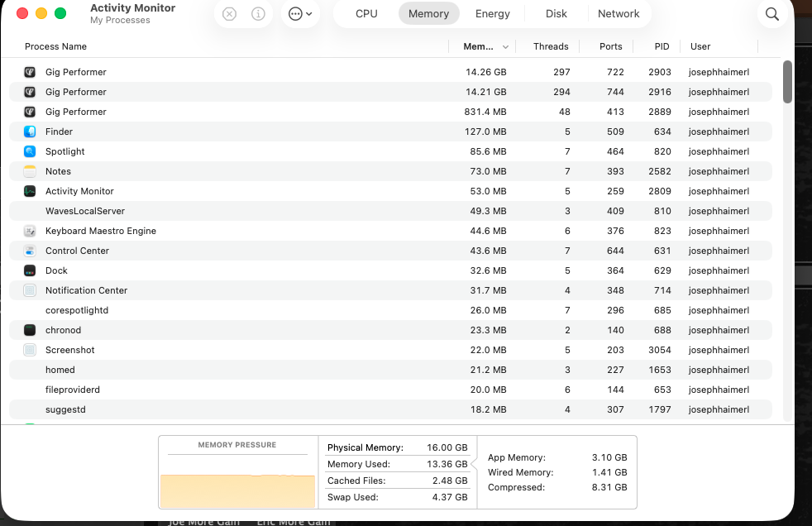Sort processes by Process Name header
This screenshot has width=812, height=526.
coord(56,47)
